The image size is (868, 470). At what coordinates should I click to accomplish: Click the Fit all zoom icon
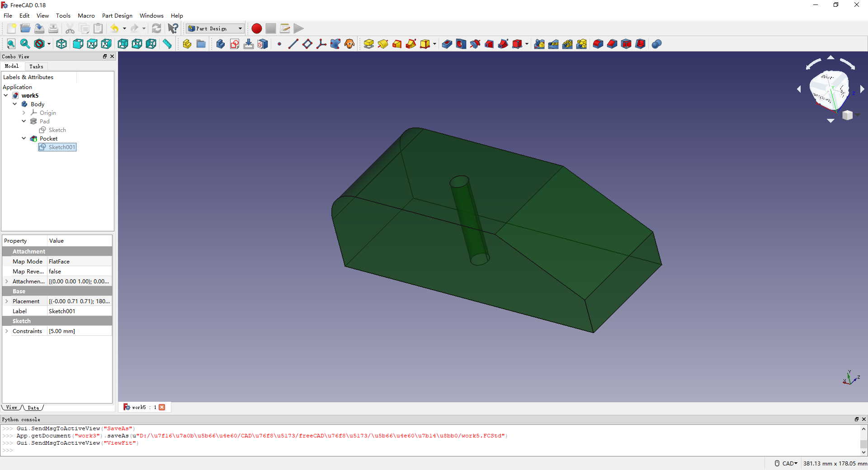click(x=11, y=44)
